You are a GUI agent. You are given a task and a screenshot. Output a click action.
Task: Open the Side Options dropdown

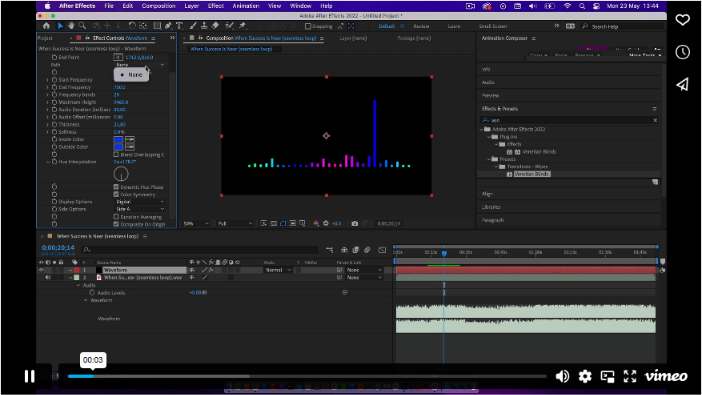pos(140,209)
